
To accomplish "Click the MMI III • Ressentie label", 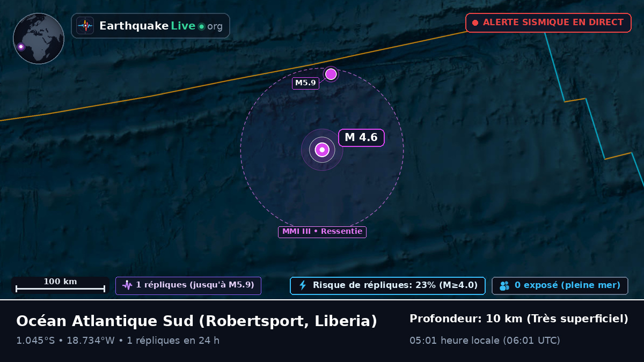I will 322,232.
